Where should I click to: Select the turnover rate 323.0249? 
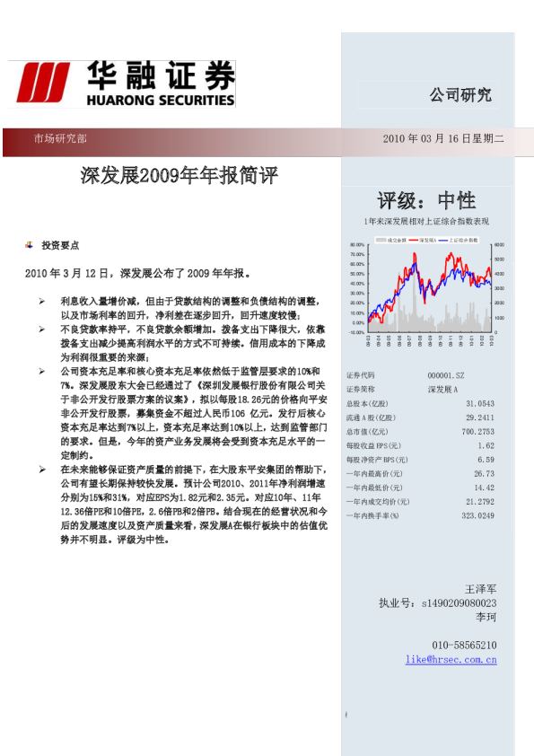(x=478, y=515)
